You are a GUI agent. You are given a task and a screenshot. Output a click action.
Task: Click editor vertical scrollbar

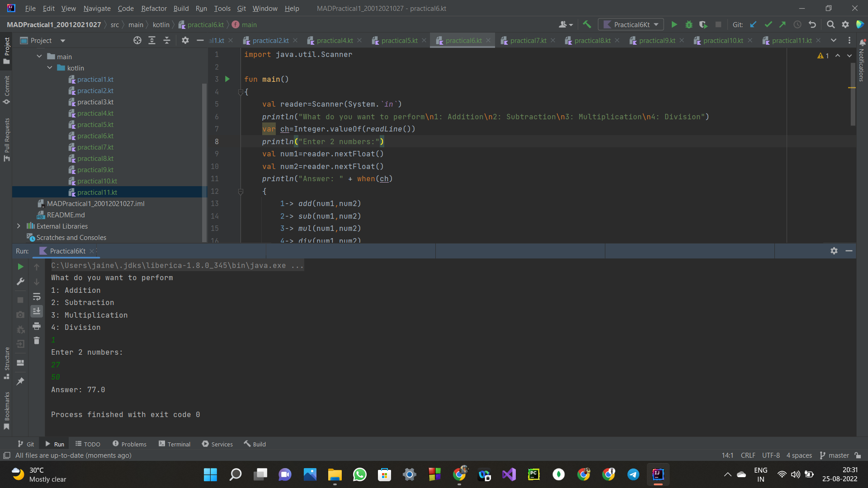pyautogui.click(x=853, y=94)
